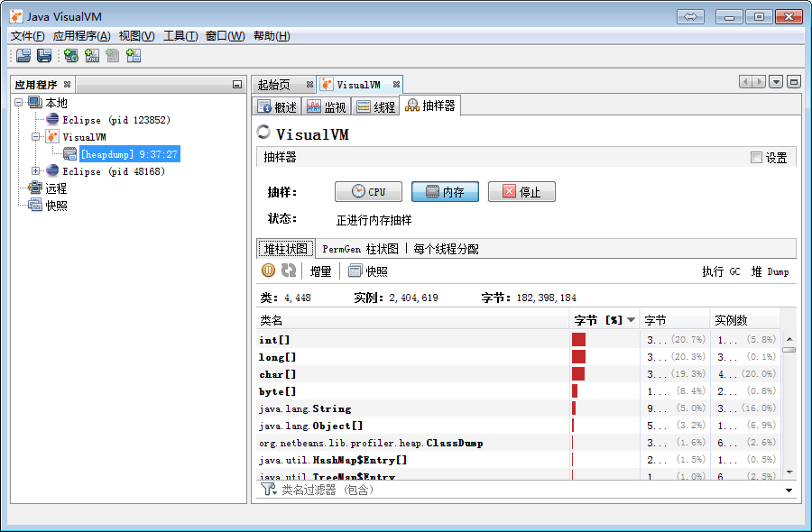Maximize the document window area
Screen dimensions: 812x532
point(793,82)
